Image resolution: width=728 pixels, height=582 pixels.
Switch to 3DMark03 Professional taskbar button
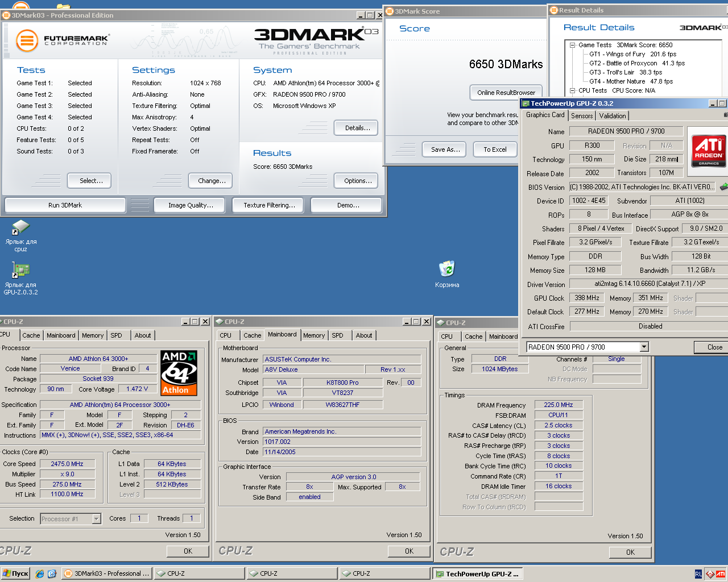pos(107,573)
